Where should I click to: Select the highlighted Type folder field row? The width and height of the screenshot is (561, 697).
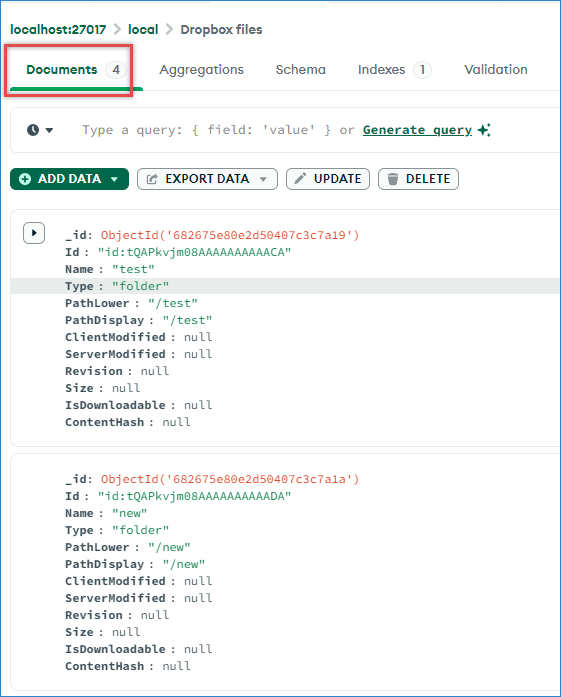click(285, 286)
